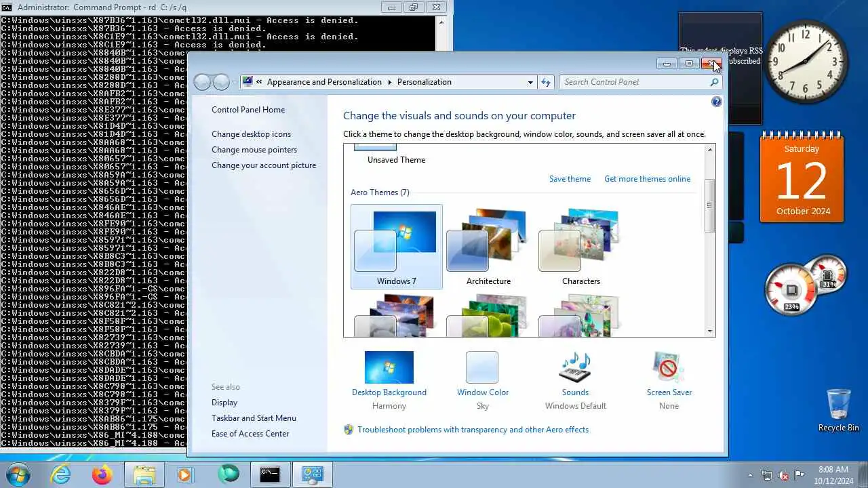
Task: Switch to Command Prompt taskbar button
Action: point(271,474)
